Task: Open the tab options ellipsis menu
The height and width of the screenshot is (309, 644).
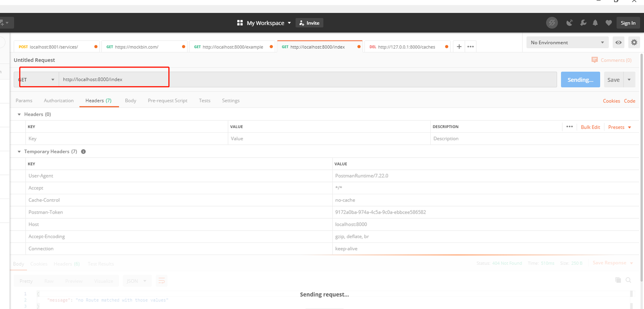Action: coord(471,46)
